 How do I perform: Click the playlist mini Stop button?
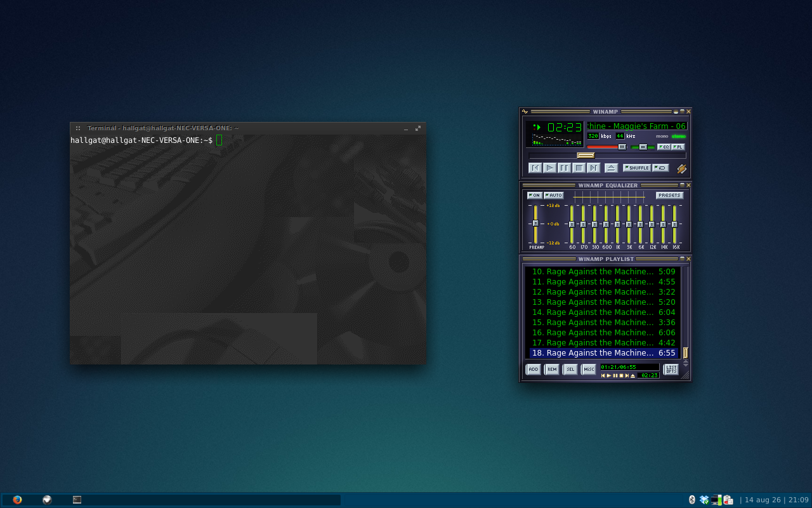pos(621,375)
